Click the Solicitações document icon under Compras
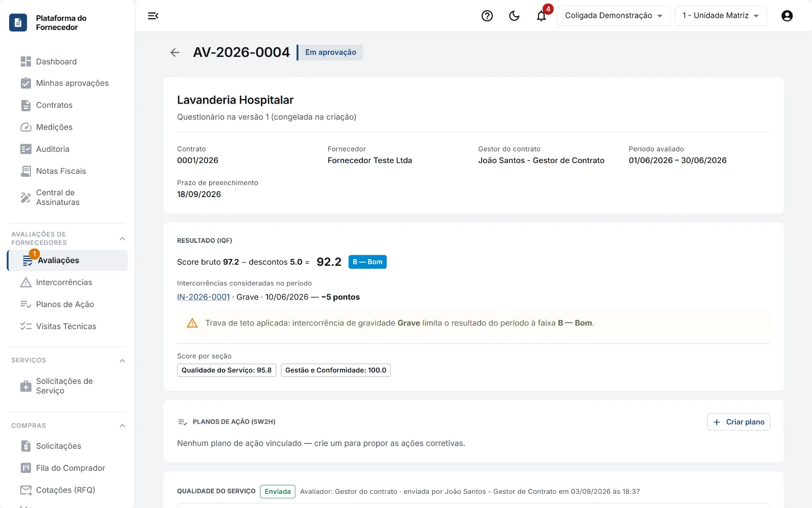812x508 pixels. click(26, 446)
